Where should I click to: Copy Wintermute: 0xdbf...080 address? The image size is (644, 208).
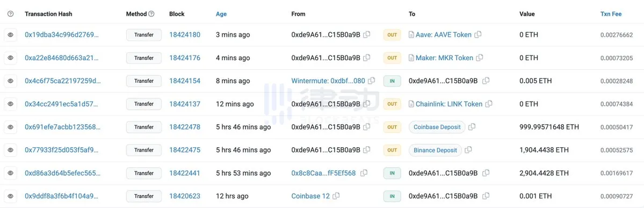[x=372, y=81]
